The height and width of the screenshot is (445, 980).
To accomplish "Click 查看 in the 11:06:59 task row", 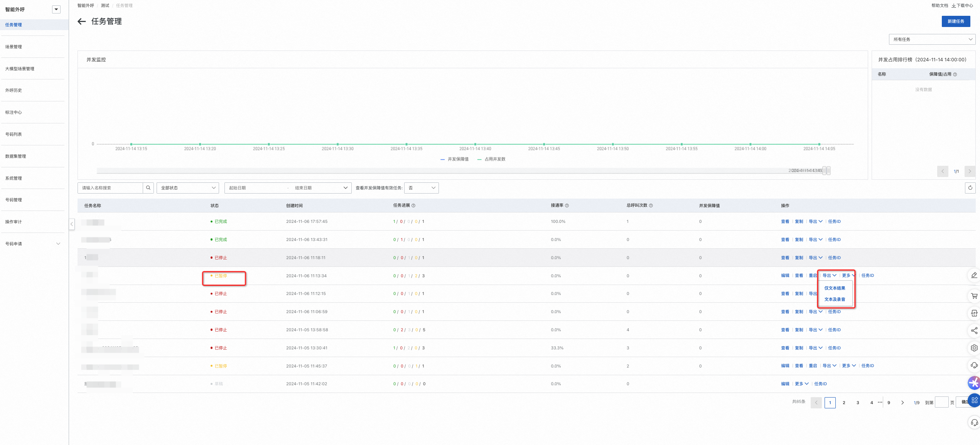I will click(x=785, y=312).
